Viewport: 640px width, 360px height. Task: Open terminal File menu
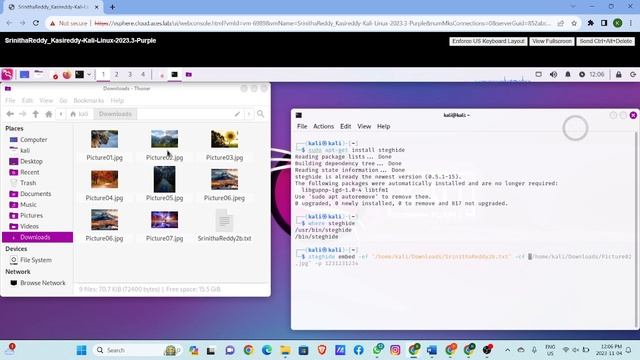(x=302, y=127)
